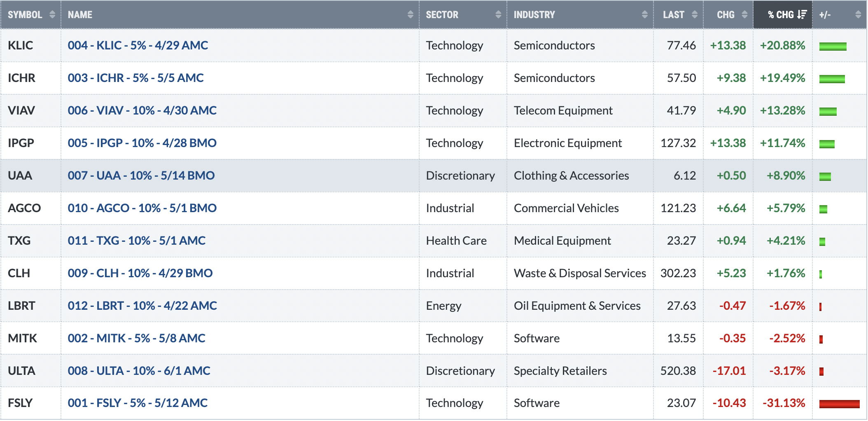Viewport: 868px width, 421px height.
Task: Click the % CHG descending sort icon
Action: 802,14
